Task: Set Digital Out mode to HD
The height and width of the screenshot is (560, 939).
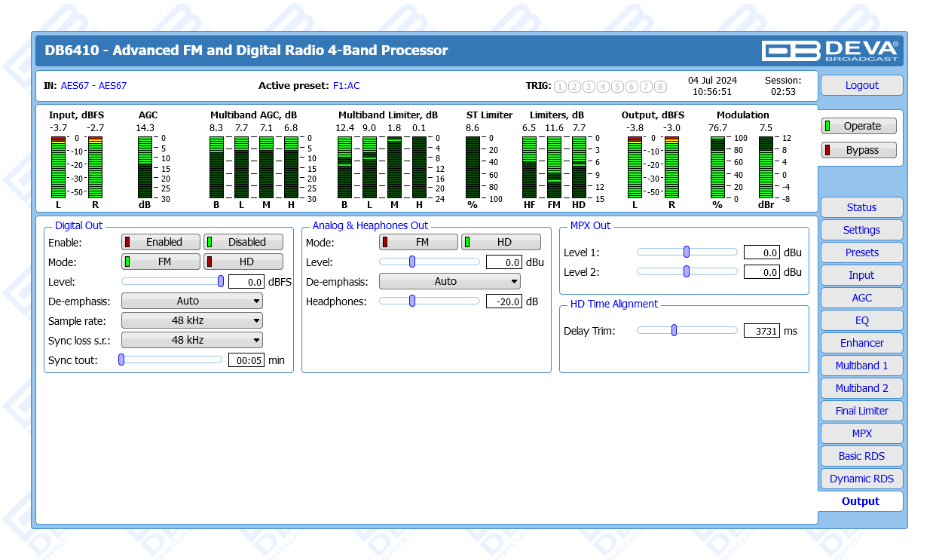Action: point(243,262)
